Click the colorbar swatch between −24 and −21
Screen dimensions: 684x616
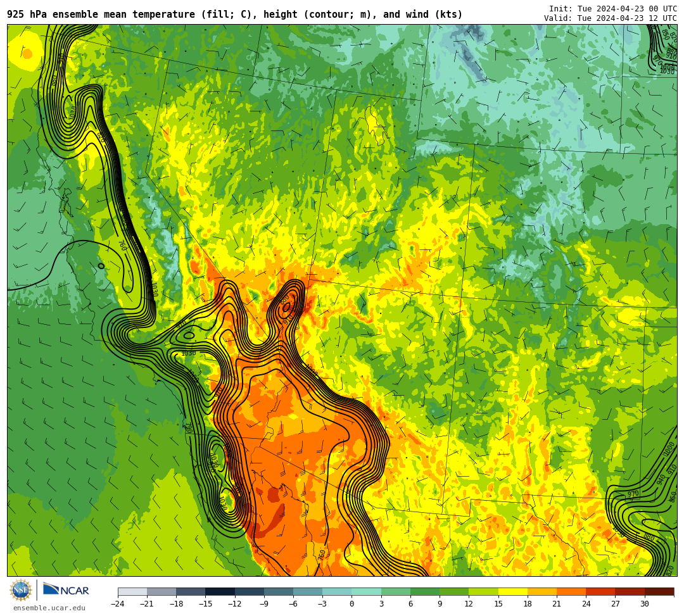(132, 591)
